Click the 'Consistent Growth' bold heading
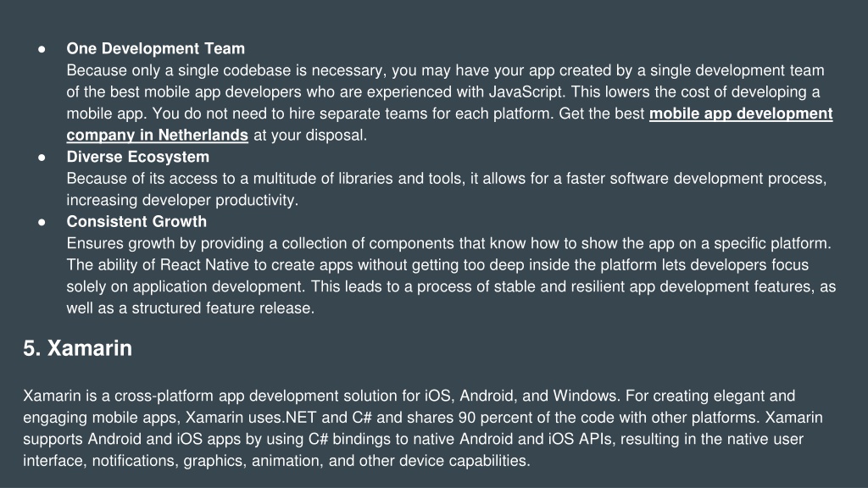The image size is (868, 488). click(x=136, y=222)
